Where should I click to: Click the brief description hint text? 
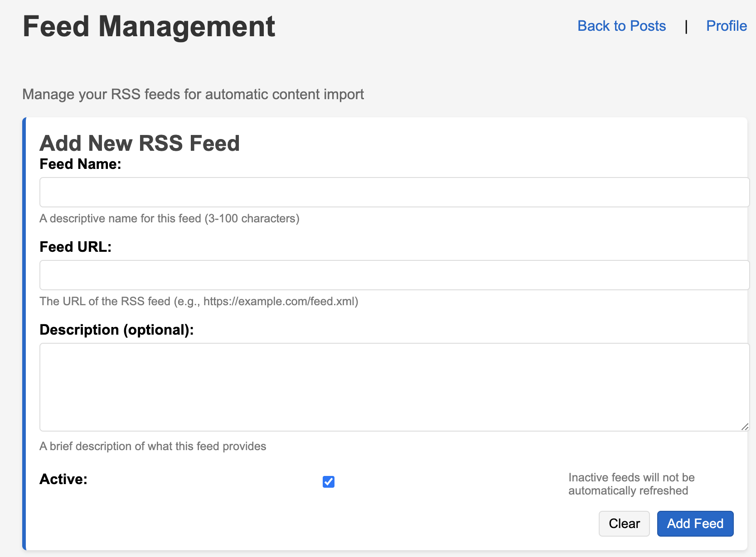coord(153,447)
